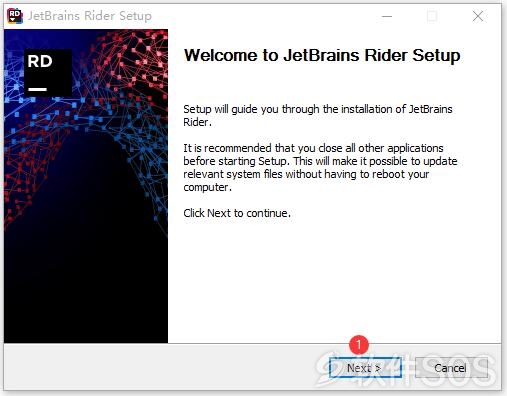Cancel the JetBrains Rider installation

[x=450, y=368]
